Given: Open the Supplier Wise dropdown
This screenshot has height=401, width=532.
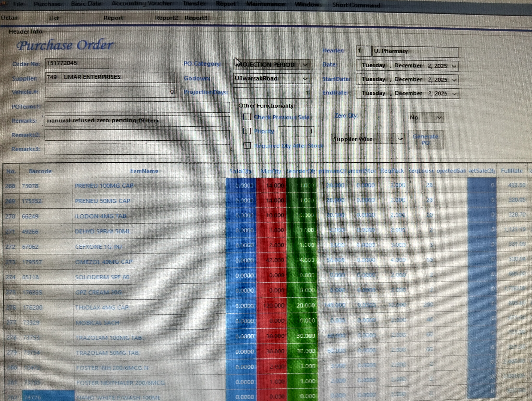Looking at the screenshot, I should pyautogui.click(x=400, y=139).
